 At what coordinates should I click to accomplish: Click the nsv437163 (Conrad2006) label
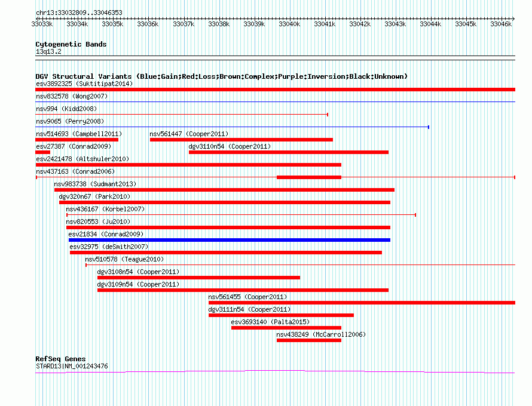click(75, 171)
